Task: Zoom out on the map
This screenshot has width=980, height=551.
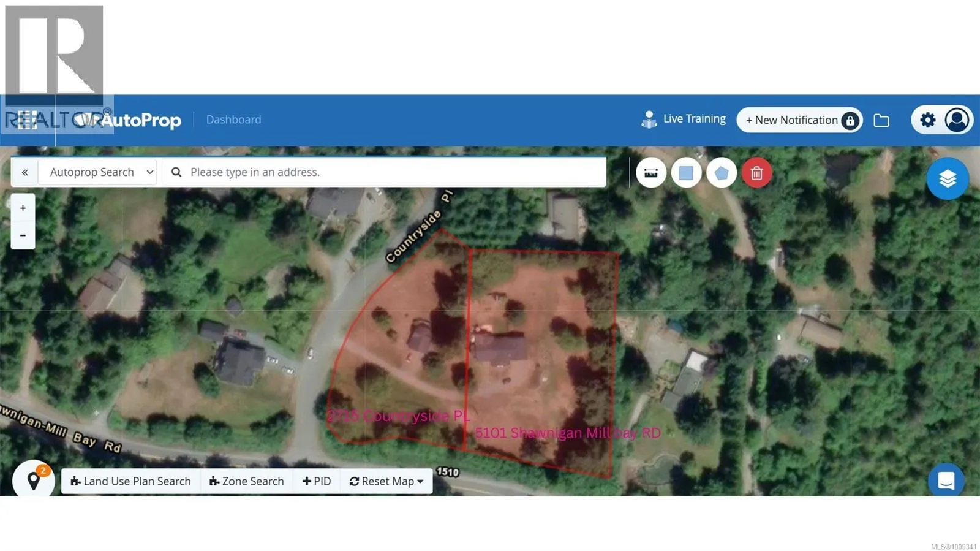Action: (x=23, y=235)
